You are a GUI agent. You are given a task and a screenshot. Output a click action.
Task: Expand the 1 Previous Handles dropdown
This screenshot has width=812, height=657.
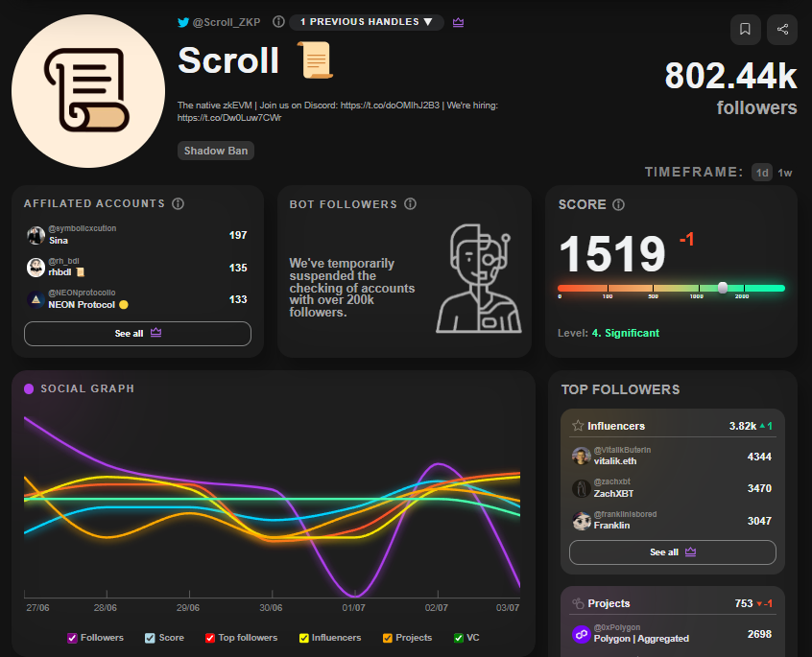(366, 22)
